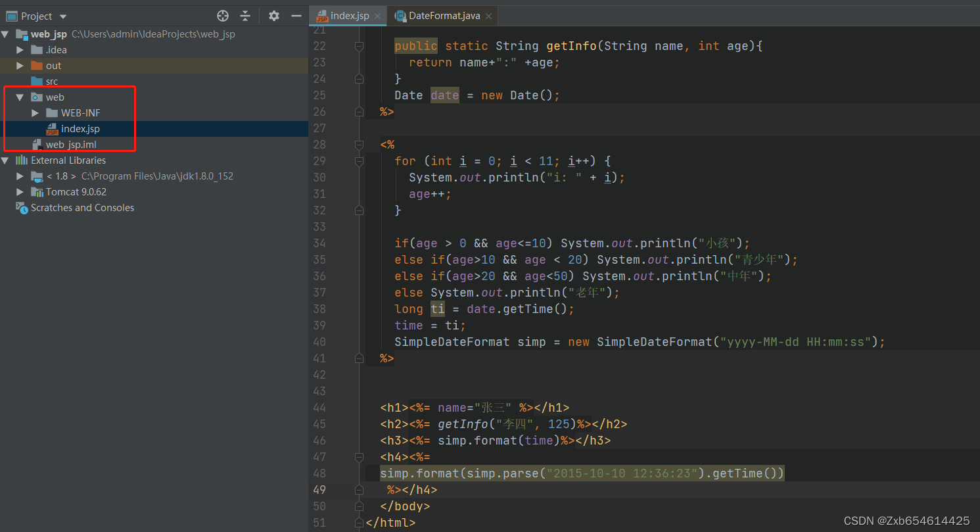The width and height of the screenshot is (980, 532).
Task: Open Project panel settings gear
Action: coord(274,16)
